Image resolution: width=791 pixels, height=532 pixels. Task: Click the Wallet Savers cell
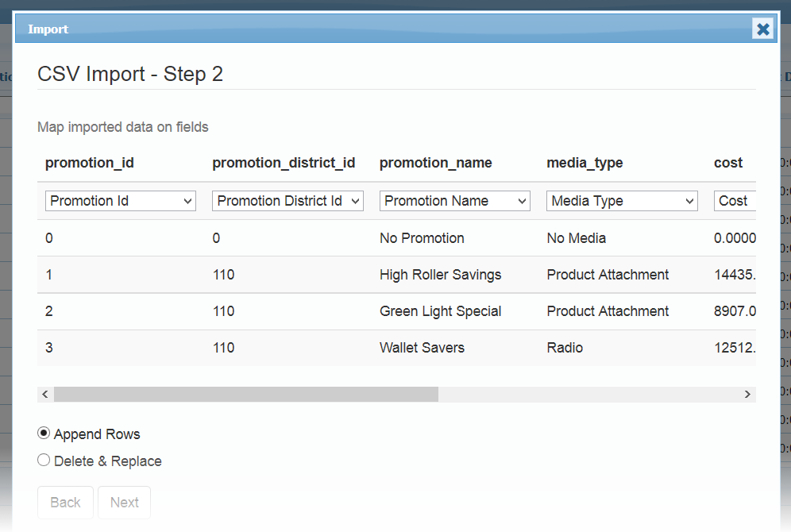coord(422,348)
